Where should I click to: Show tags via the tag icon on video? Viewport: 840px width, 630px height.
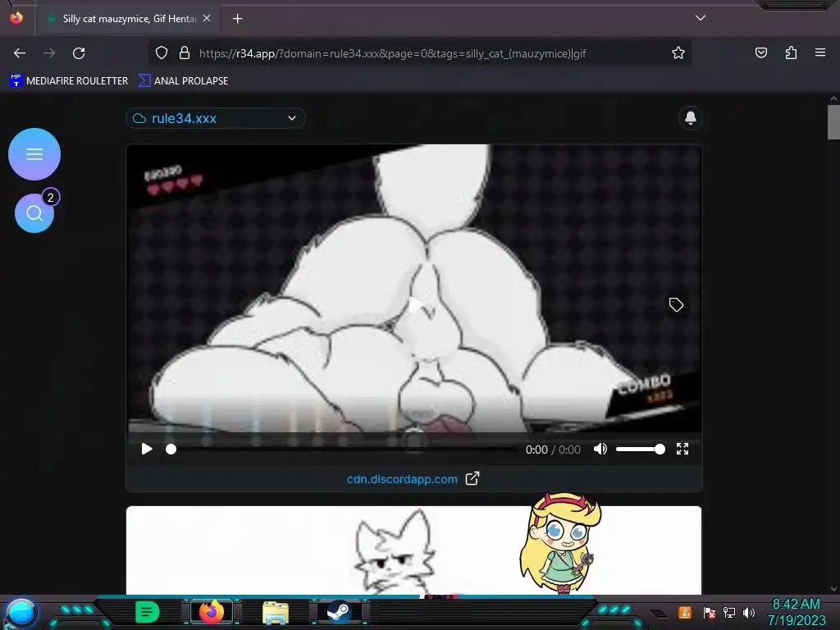(676, 305)
